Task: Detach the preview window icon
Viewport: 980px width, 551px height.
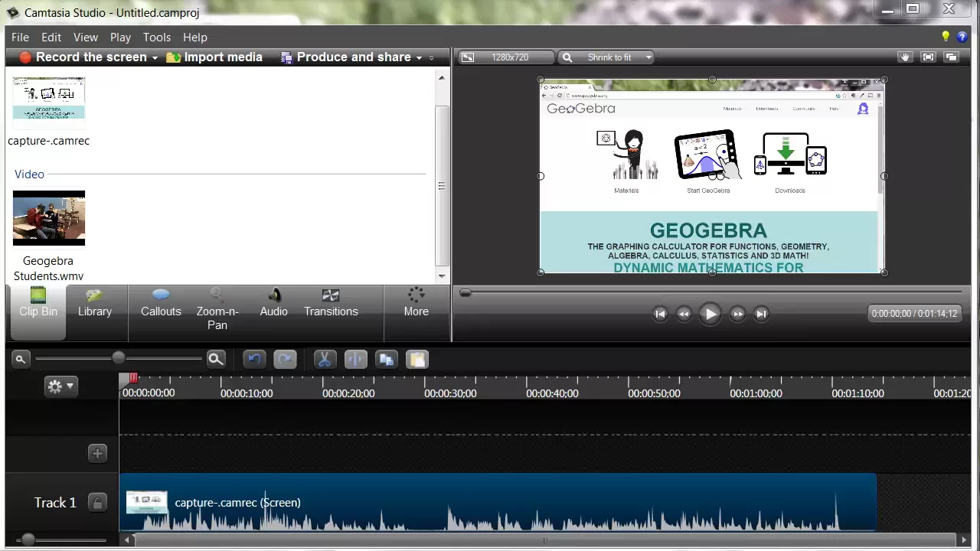Action: 951,57
